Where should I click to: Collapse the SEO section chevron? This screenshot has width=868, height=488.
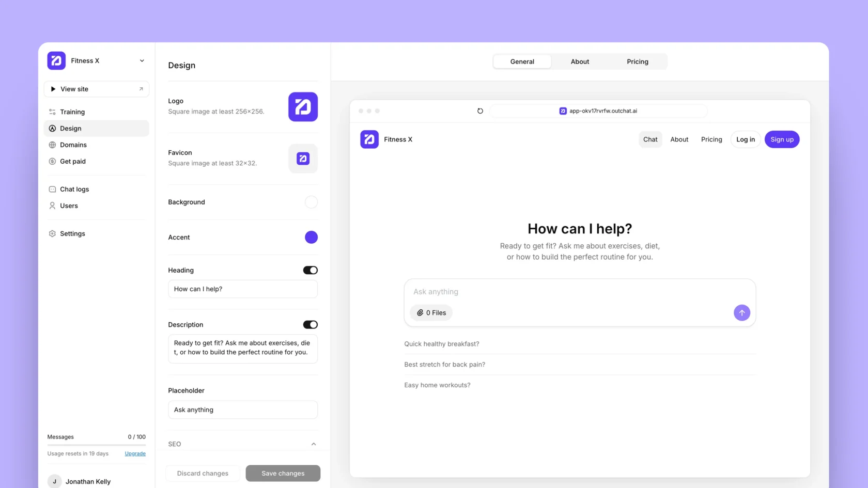tap(314, 444)
